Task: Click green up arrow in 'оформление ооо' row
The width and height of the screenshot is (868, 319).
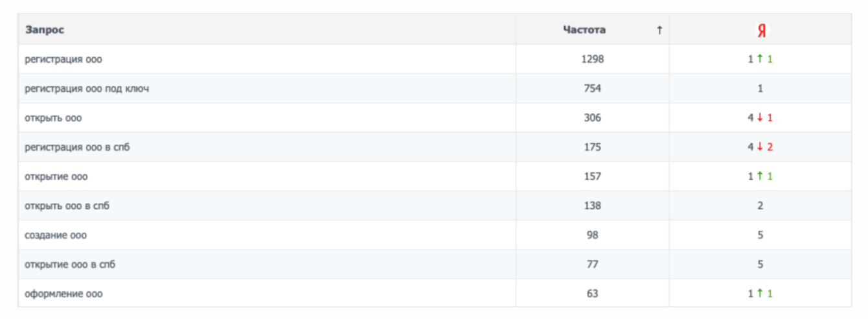Action: pyautogui.click(x=760, y=294)
